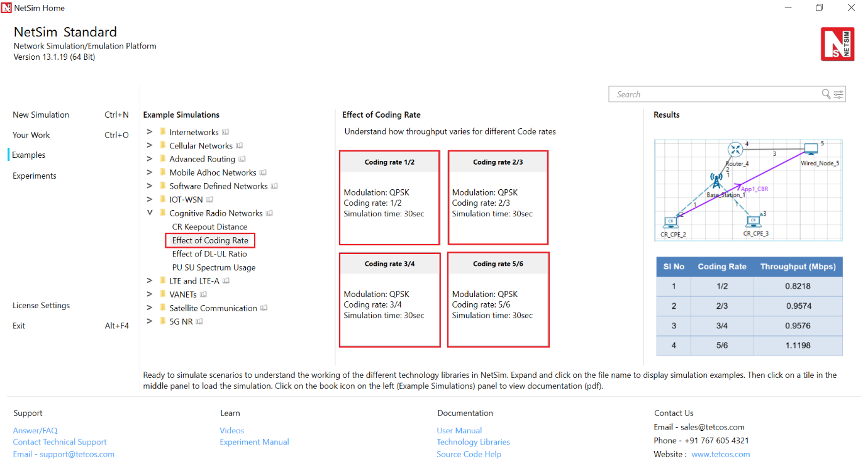Open search filter settings icon

(x=838, y=94)
